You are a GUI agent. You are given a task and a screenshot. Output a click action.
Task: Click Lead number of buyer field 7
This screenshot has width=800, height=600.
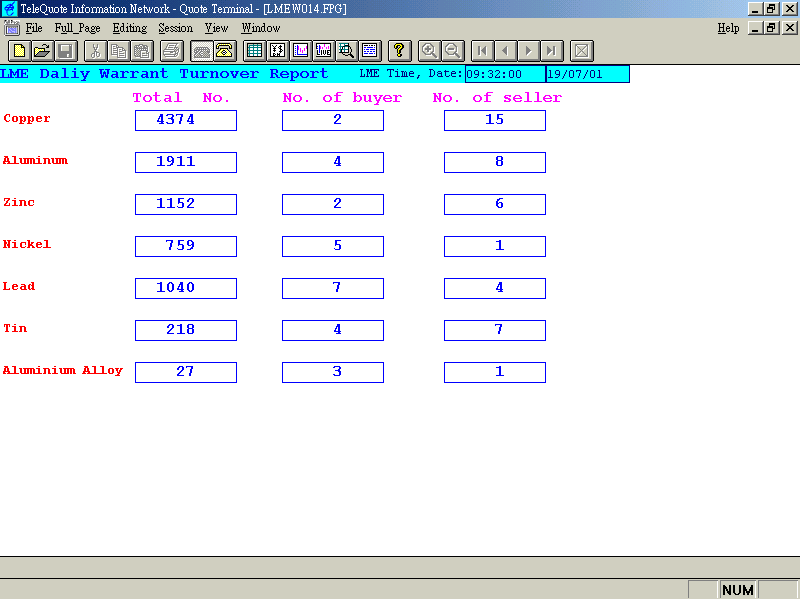coord(333,288)
